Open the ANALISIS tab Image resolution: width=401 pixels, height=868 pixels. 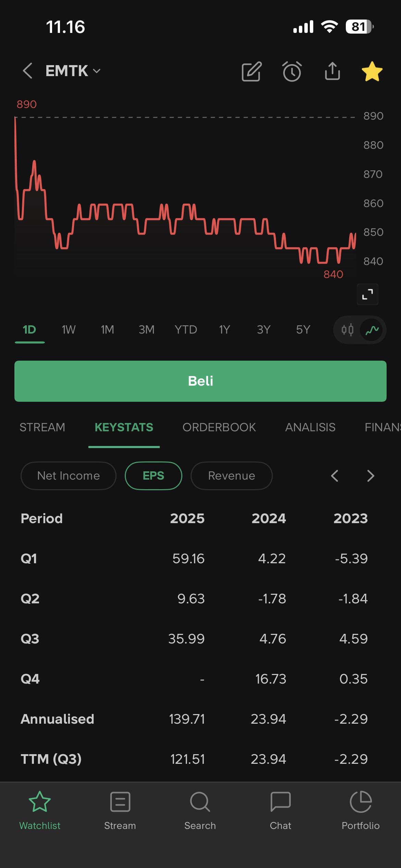coord(310,427)
